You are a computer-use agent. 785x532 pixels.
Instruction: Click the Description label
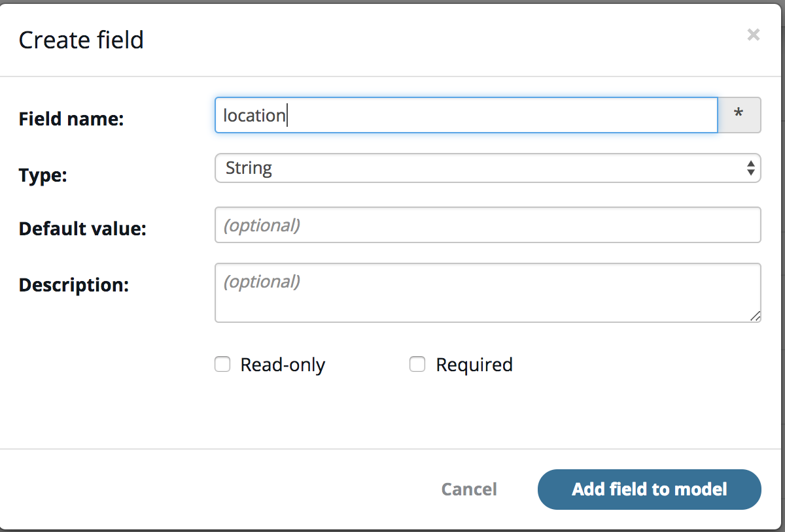click(74, 285)
